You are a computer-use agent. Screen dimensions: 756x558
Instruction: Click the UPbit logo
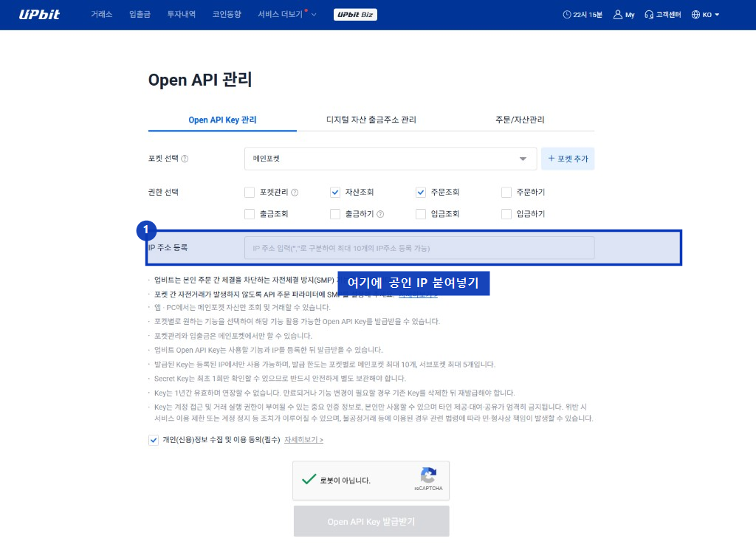point(39,15)
